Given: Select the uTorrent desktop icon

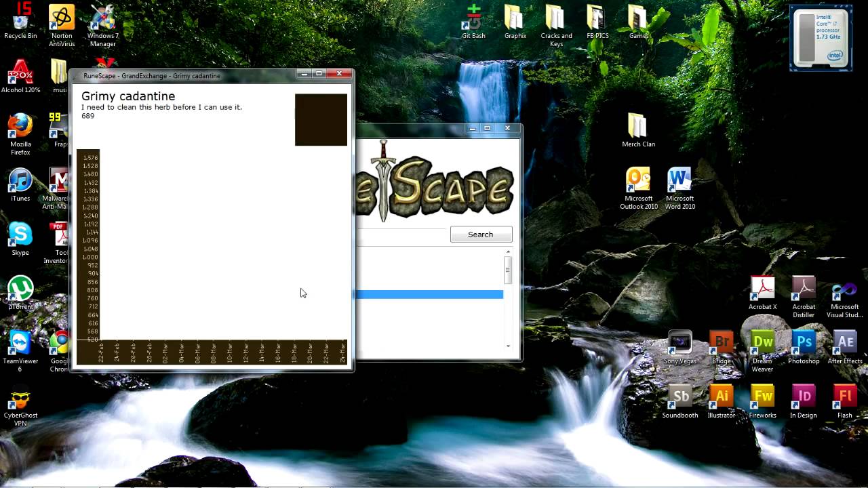Looking at the screenshot, I should (x=20, y=293).
